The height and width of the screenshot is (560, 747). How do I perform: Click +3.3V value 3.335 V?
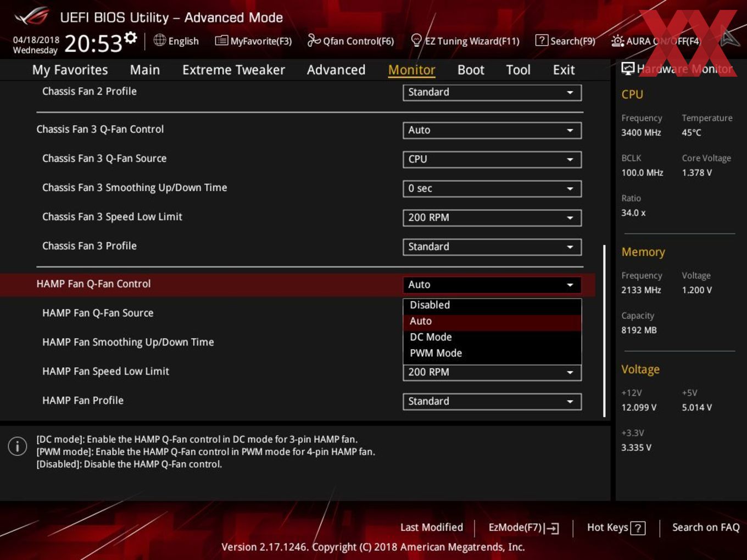tap(636, 447)
